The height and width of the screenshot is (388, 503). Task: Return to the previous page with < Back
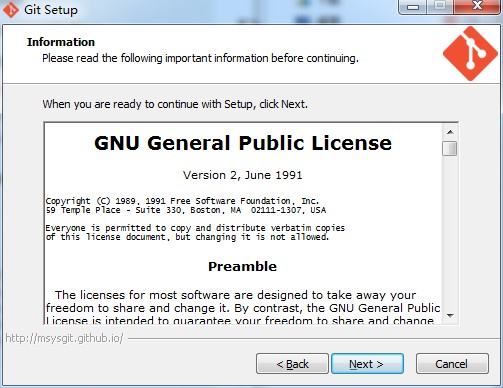[292, 364]
